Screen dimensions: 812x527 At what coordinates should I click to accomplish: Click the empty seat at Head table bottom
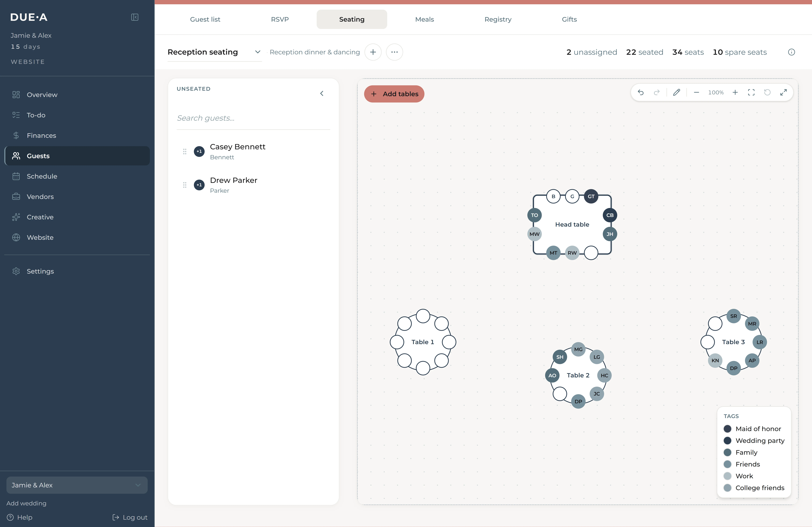(x=591, y=253)
